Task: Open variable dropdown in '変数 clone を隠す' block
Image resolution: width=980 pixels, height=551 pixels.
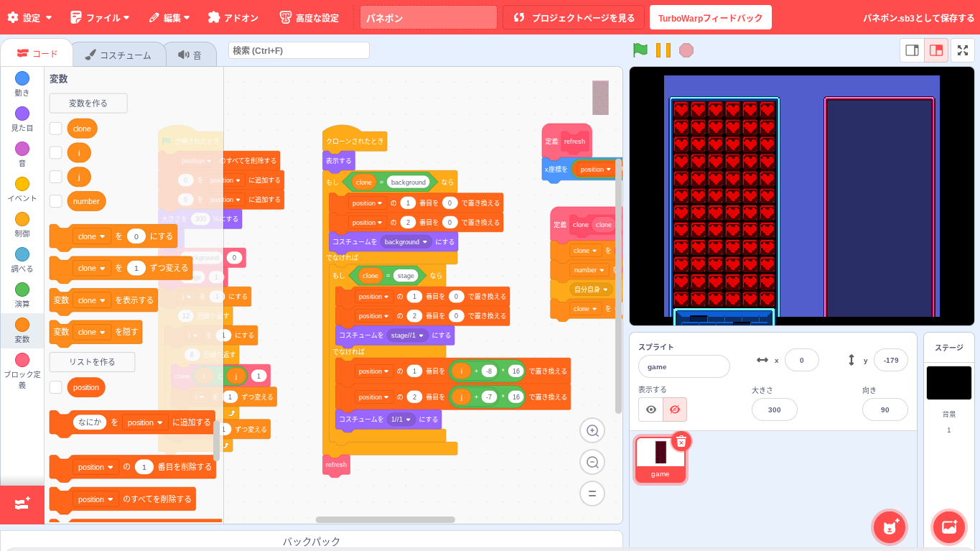Action: pyautogui.click(x=92, y=332)
